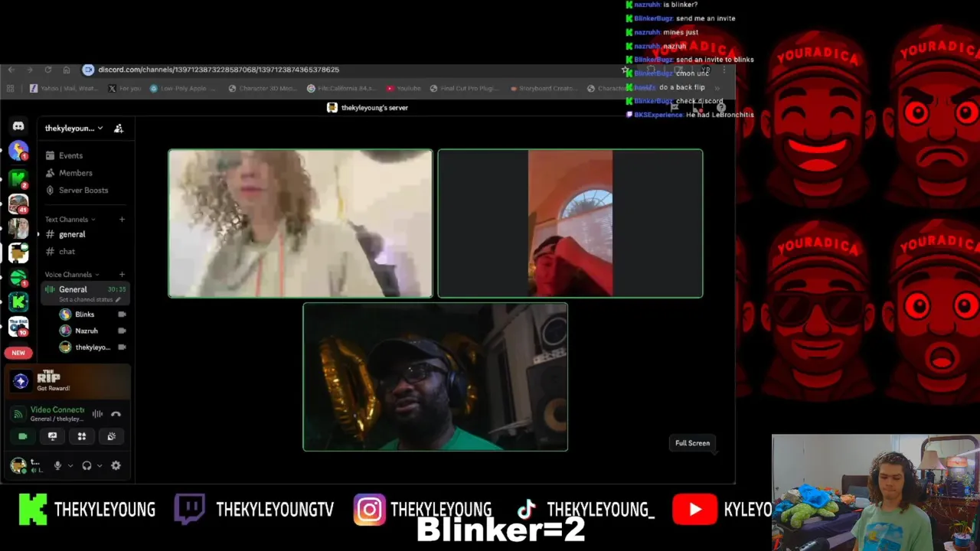Add a channel to Voice Channels
Viewport: 980px width, 551px height.
122,275
